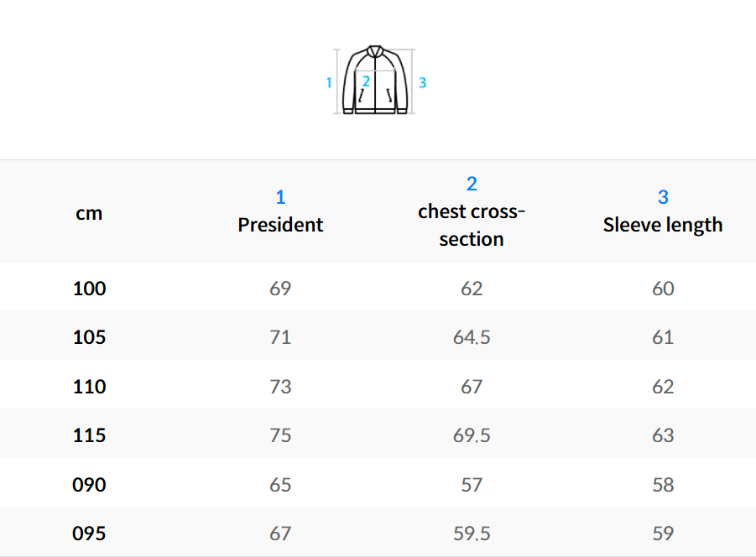Click length marker 1 beside jacket

coord(329,82)
